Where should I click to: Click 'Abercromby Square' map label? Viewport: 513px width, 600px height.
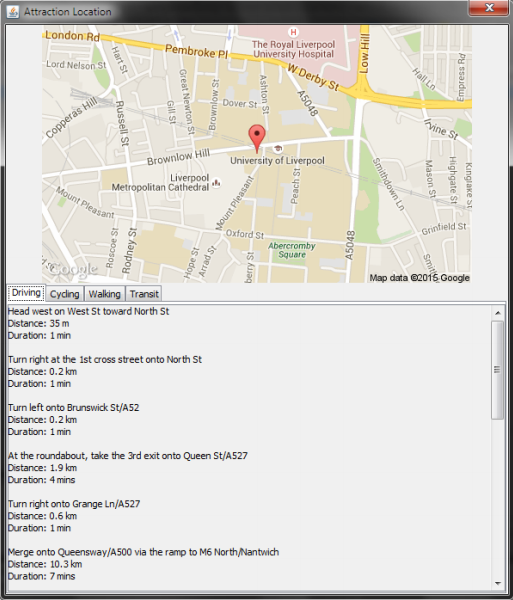click(292, 250)
